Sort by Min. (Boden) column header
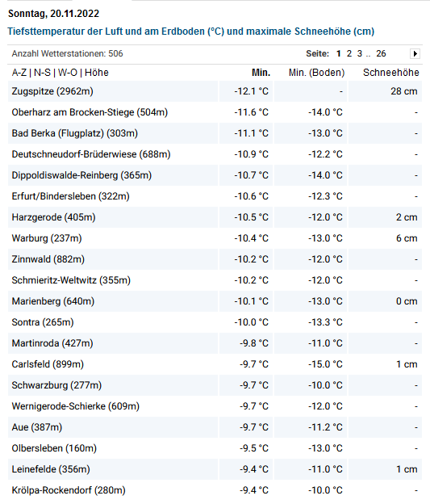Viewport: 430px width, 504px height. (316, 73)
